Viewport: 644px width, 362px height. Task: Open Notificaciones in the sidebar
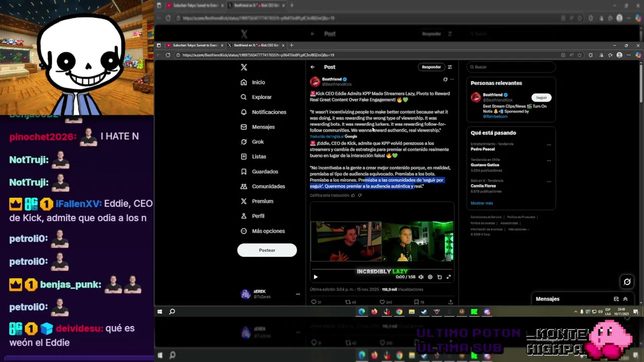pos(264,112)
